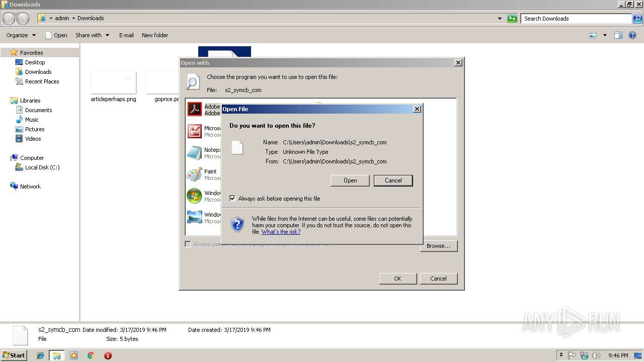
Task: Close the Open with dialog
Action: (x=458, y=63)
